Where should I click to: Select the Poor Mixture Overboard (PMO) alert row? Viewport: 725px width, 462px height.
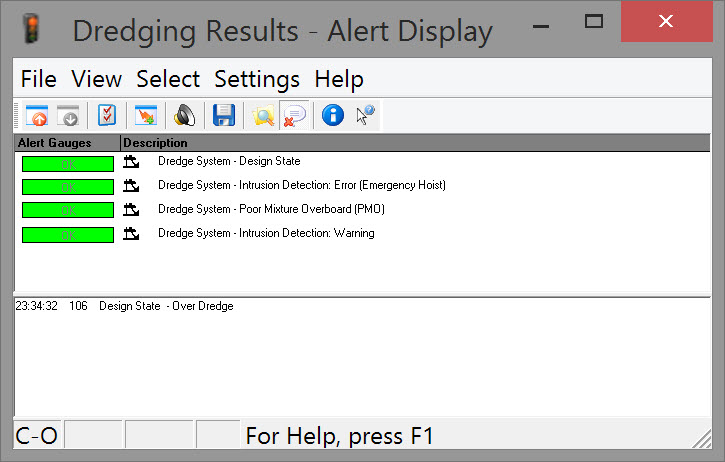pyautogui.click(x=271, y=210)
